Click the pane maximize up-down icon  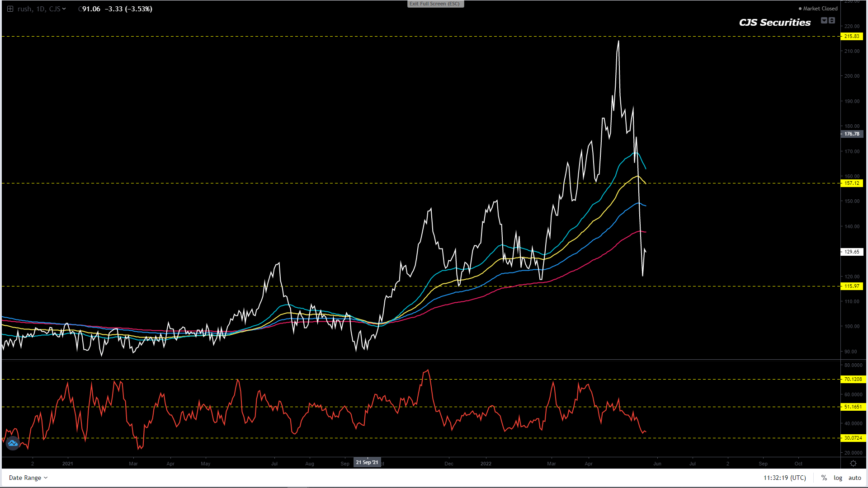click(832, 20)
